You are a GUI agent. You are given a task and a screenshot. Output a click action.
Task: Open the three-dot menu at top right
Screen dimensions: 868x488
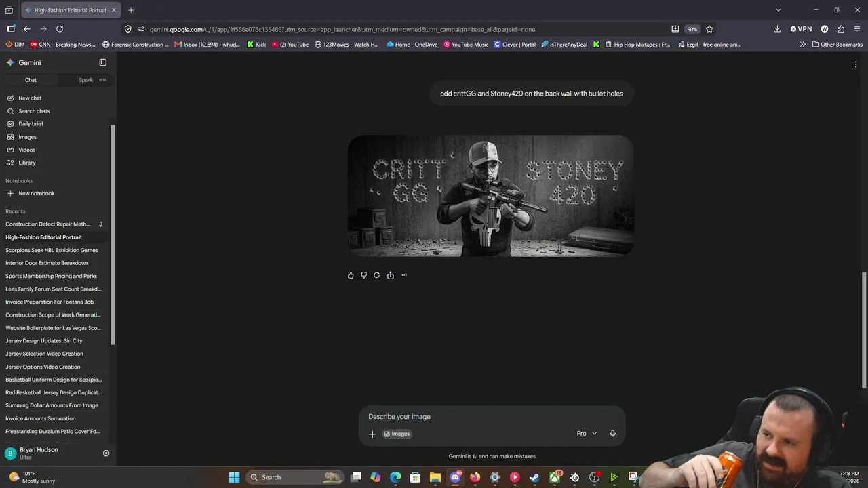[x=856, y=64]
